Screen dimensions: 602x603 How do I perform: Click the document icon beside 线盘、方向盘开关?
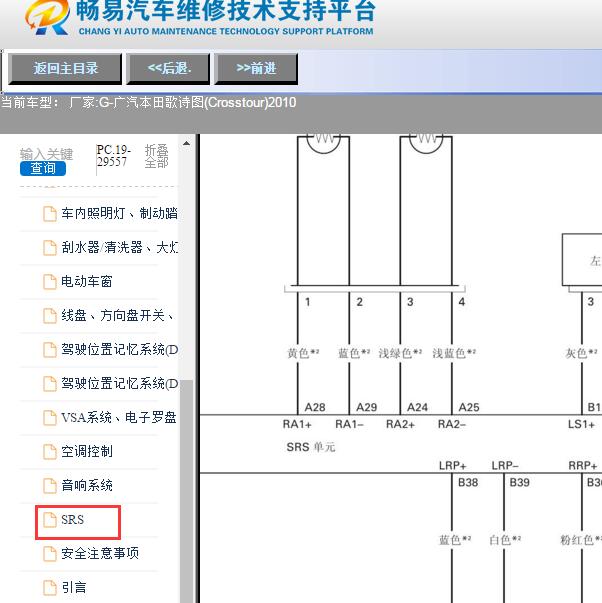50,316
